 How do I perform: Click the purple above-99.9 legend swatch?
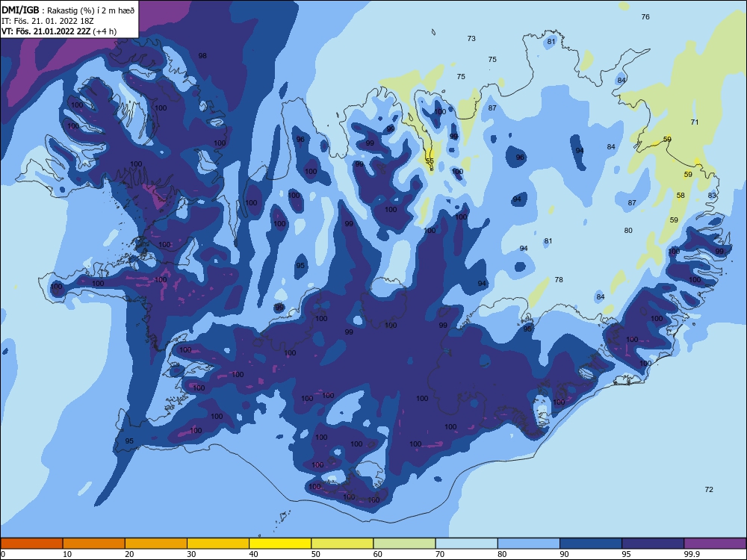715,544
